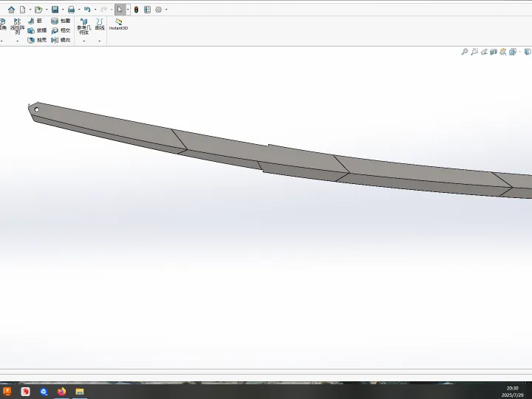
Task: Open File Explorer from the taskbar
Action: point(80,391)
